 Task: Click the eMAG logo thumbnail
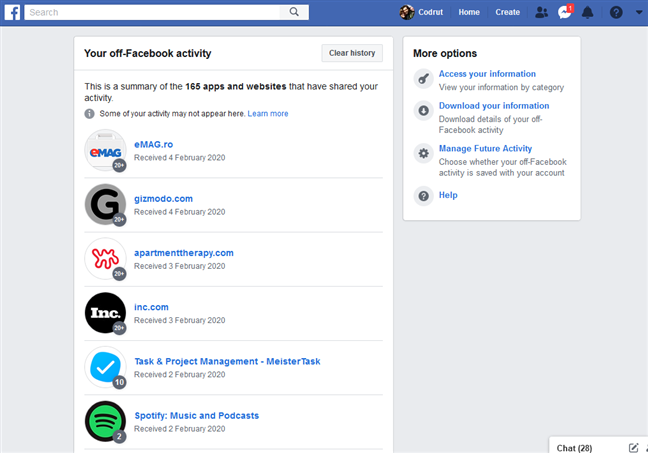tap(105, 150)
